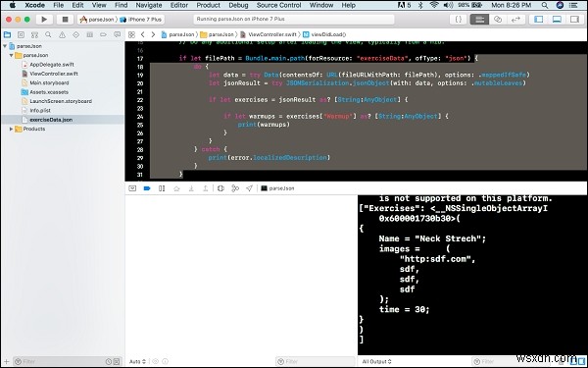Screen dimensions: 588x368
Task: Toggle the Inspectors panel visibility
Action: pyautogui.click(x=574, y=20)
